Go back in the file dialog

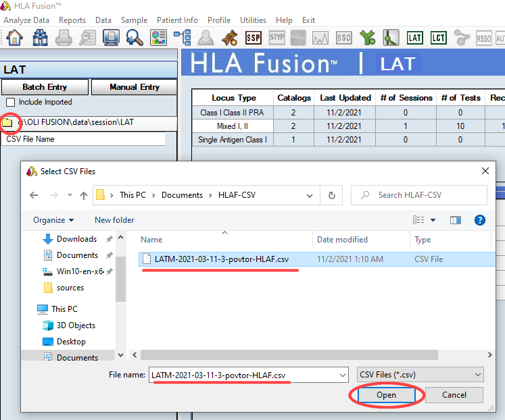(x=34, y=195)
